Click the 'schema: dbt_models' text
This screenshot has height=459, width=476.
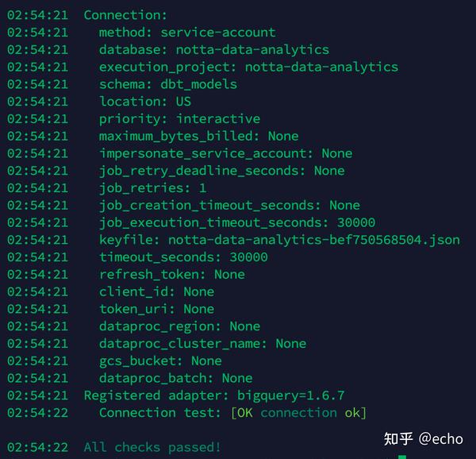pyautogui.click(x=167, y=84)
